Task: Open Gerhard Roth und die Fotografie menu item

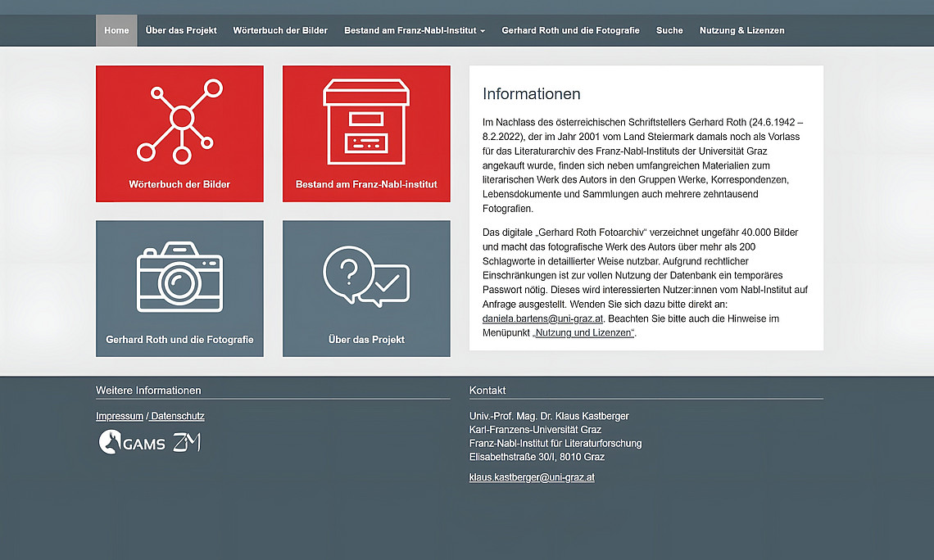Action: (x=570, y=30)
